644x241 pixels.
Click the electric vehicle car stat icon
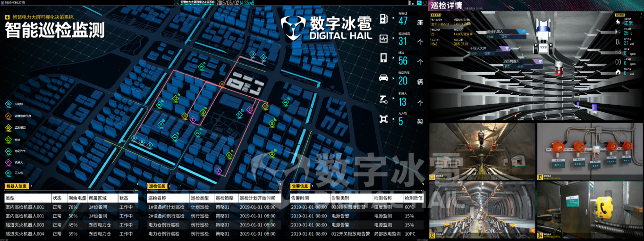[384, 78]
